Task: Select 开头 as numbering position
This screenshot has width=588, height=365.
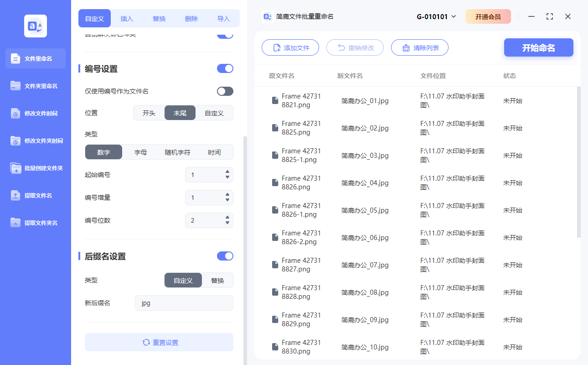Action: 148,113
